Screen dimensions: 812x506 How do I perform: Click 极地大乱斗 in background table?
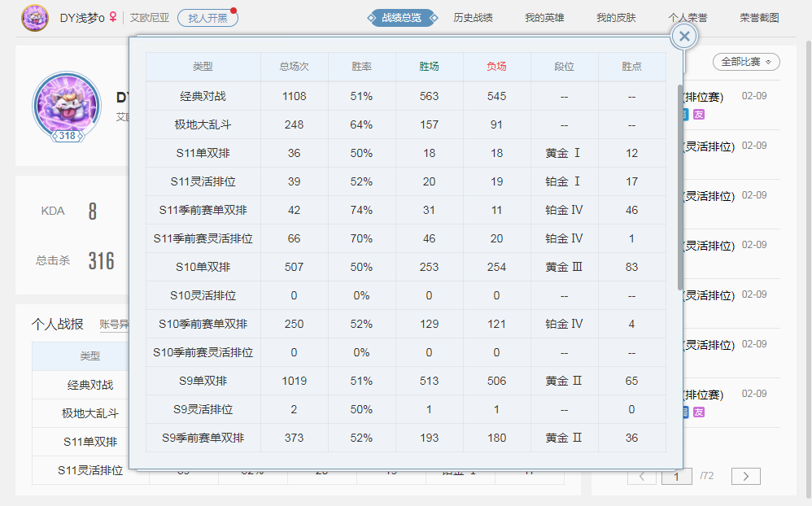click(x=90, y=413)
